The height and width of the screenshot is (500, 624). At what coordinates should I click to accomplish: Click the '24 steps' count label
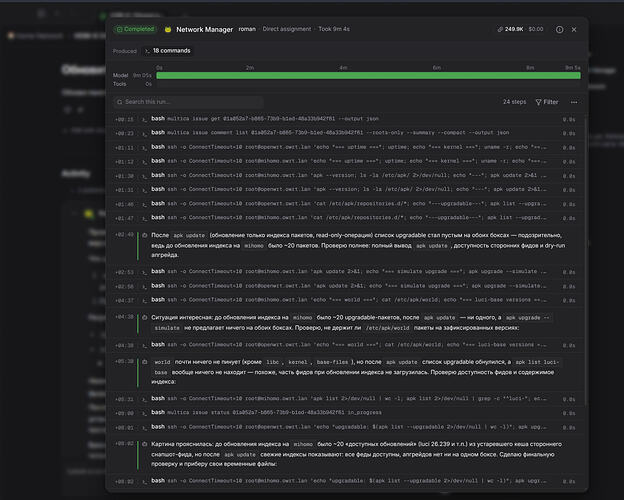point(514,102)
